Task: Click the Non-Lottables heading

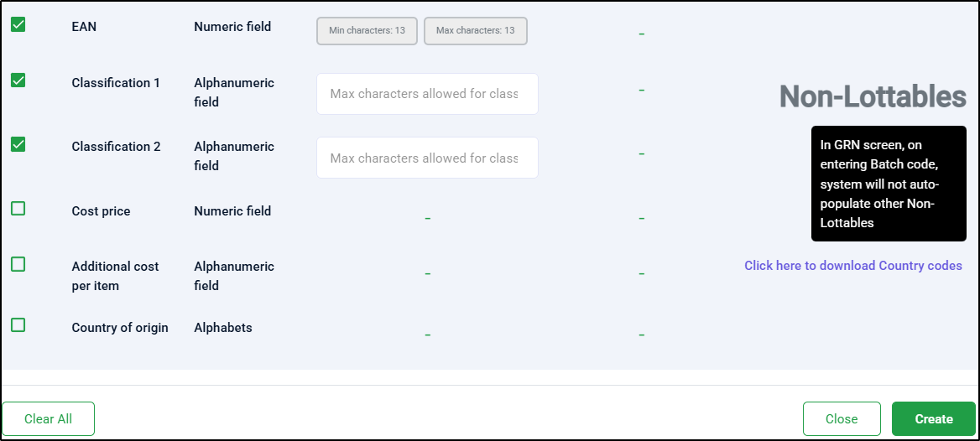Action: pyautogui.click(x=873, y=96)
